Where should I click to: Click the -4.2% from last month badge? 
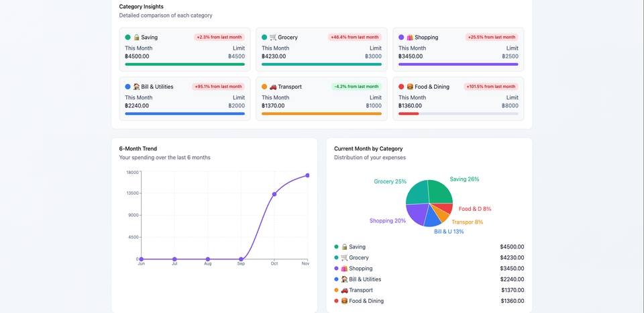click(356, 87)
